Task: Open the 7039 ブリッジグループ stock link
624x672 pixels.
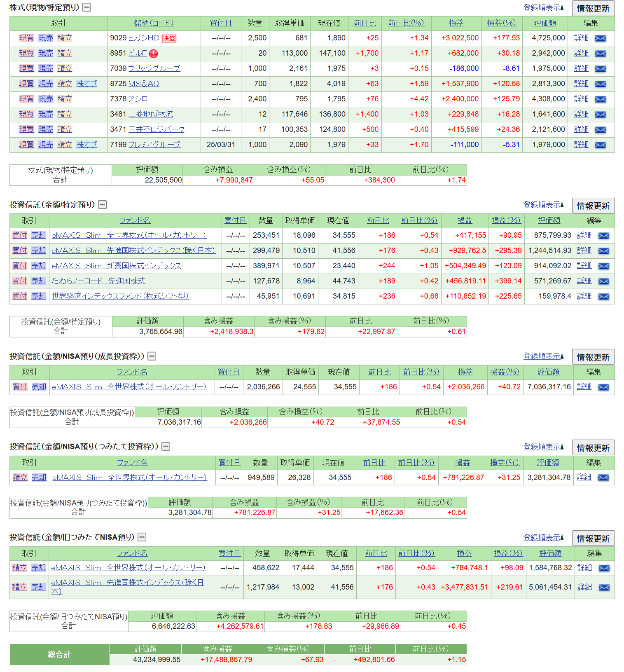Action: coord(154,68)
